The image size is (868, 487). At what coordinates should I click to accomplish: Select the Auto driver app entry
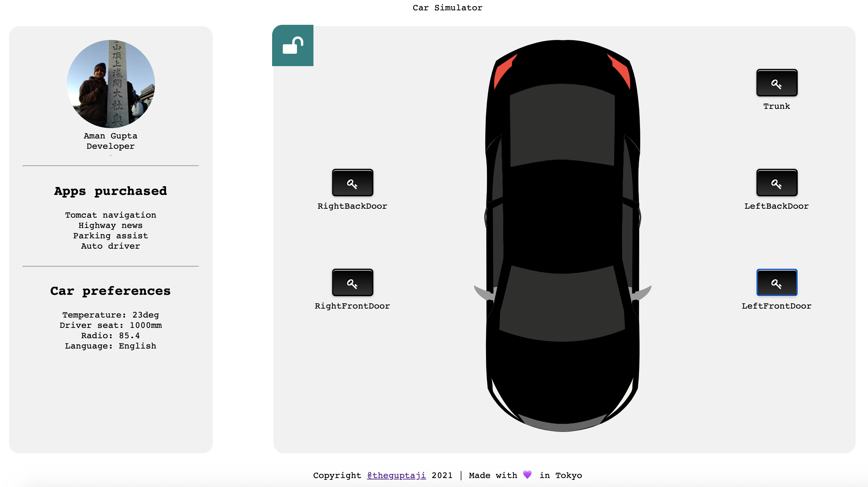(111, 246)
